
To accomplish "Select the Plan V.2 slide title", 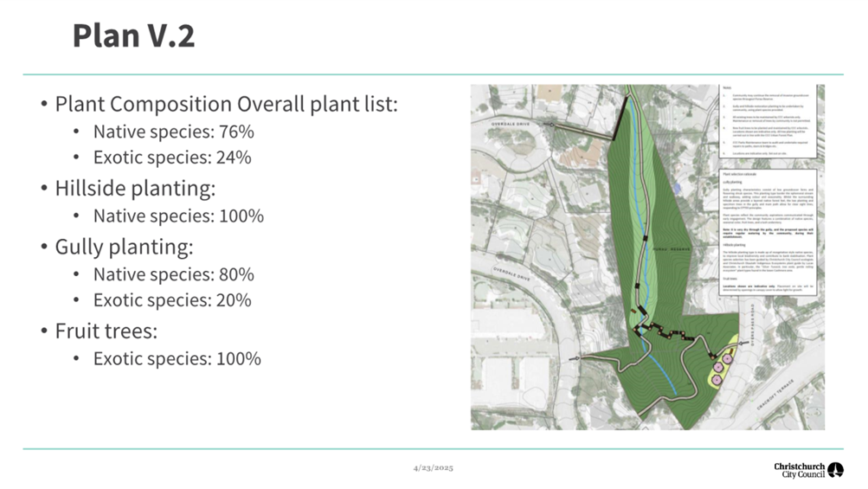I will [x=133, y=35].
